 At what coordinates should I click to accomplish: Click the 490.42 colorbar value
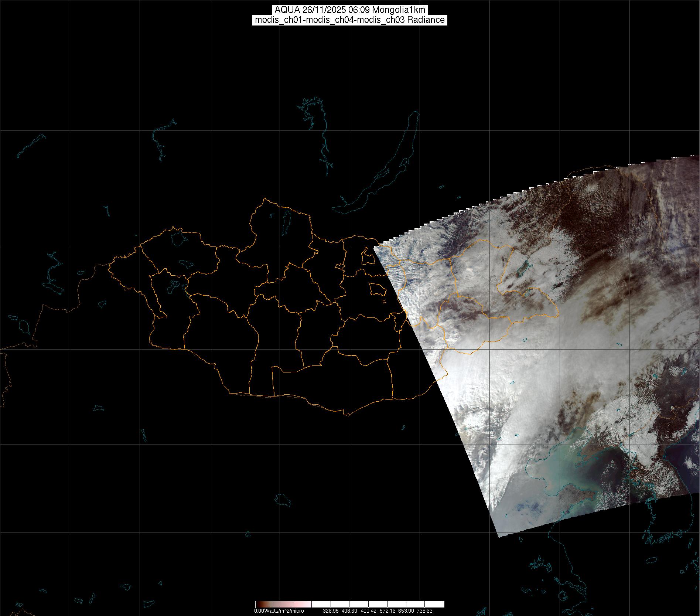pos(369,611)
